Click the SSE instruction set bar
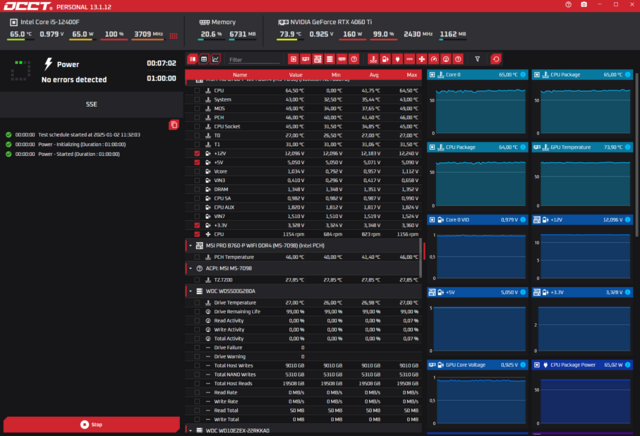Image resolution: width=640 pixels, height=436 pixels. click(90, 103)
